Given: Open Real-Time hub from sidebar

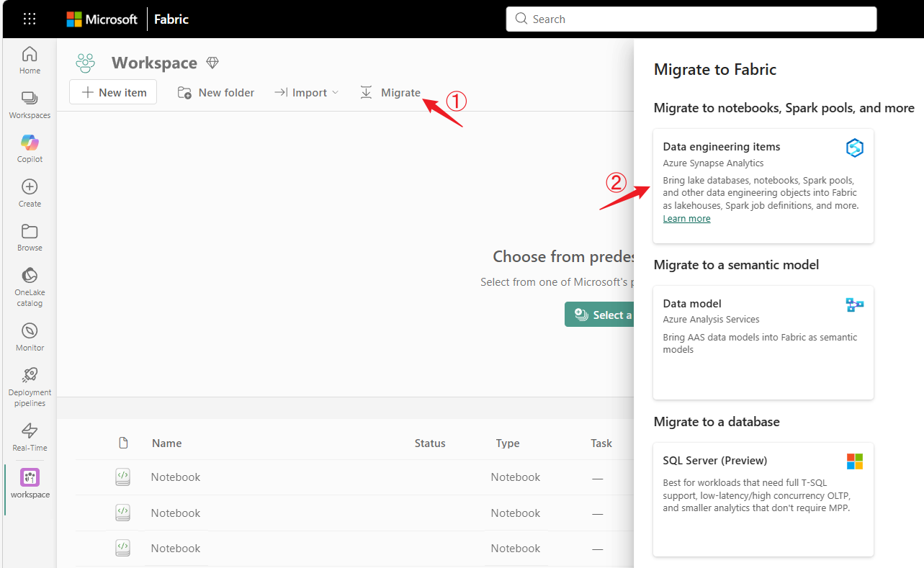Looking at the screenshot, I should (x=30, y=438).
